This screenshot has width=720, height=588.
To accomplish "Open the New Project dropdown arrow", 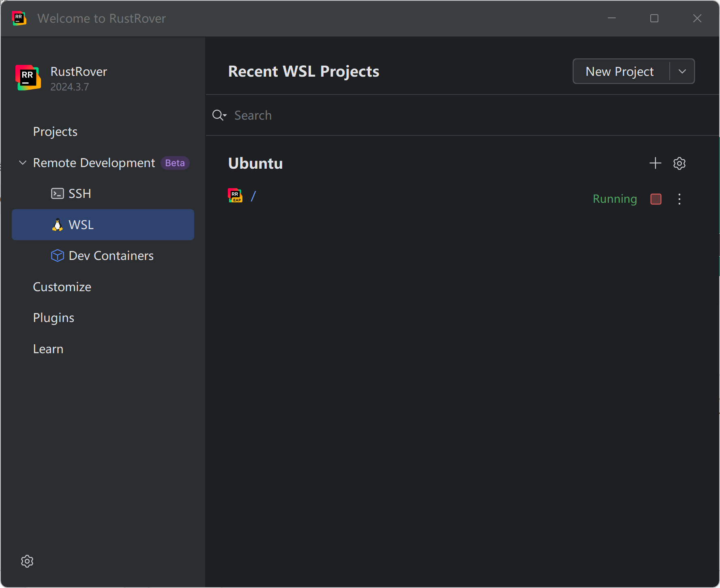I will 682,71.
